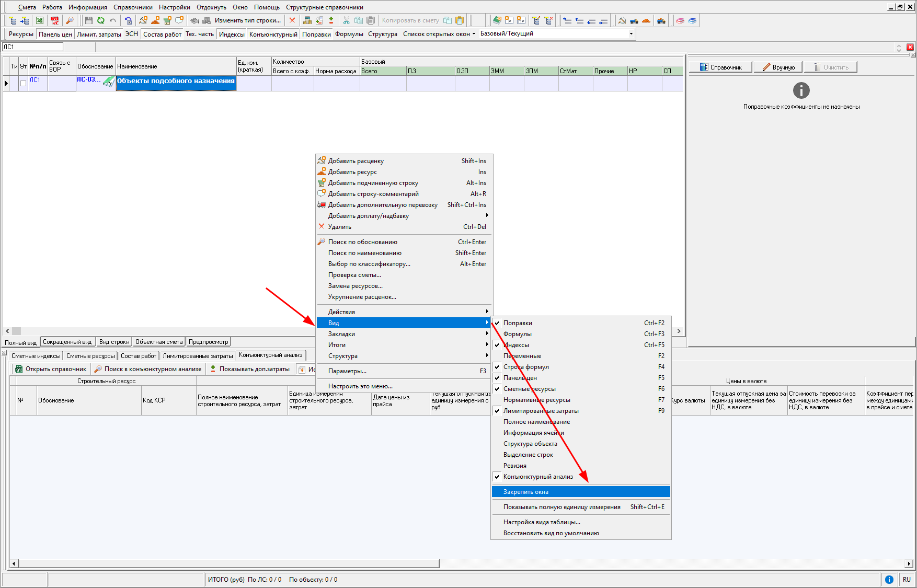
Task: Toggle Конъюнктурный анализ view option
Action: [x=581, y=477]
